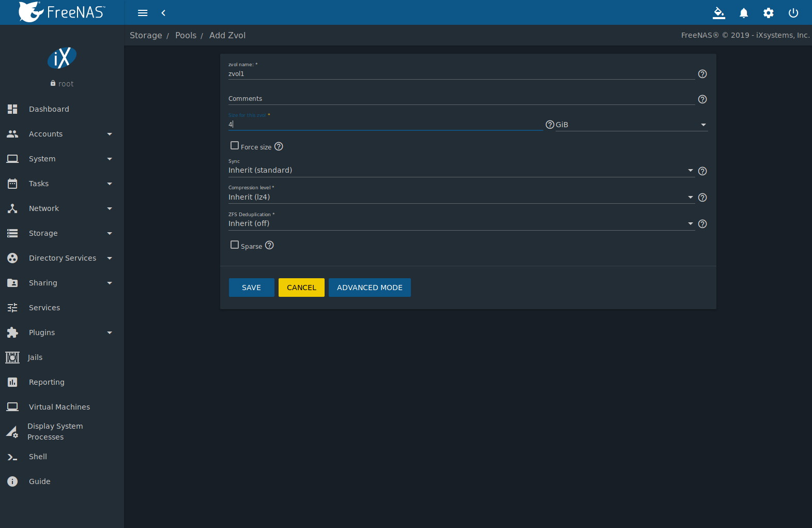The image size is (812, 528).
Task: Open Compression level Inherit (lz4) dropdown
Action: [461, 197]
